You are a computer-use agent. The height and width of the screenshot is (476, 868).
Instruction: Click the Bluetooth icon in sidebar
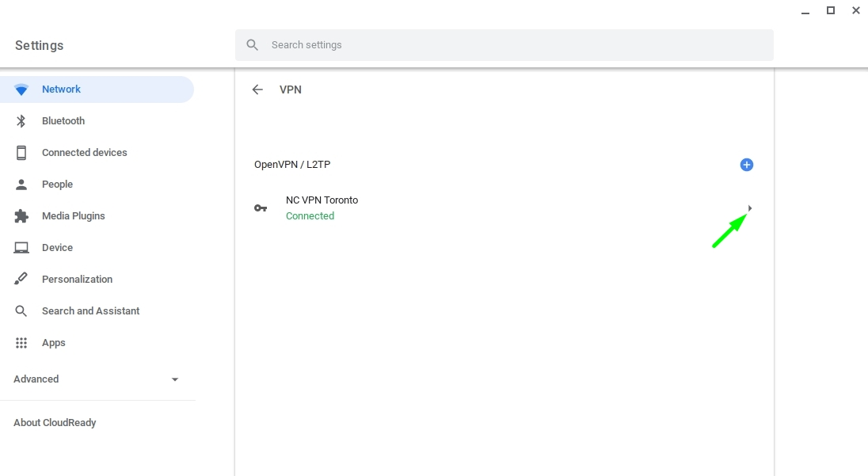[21, 121]
